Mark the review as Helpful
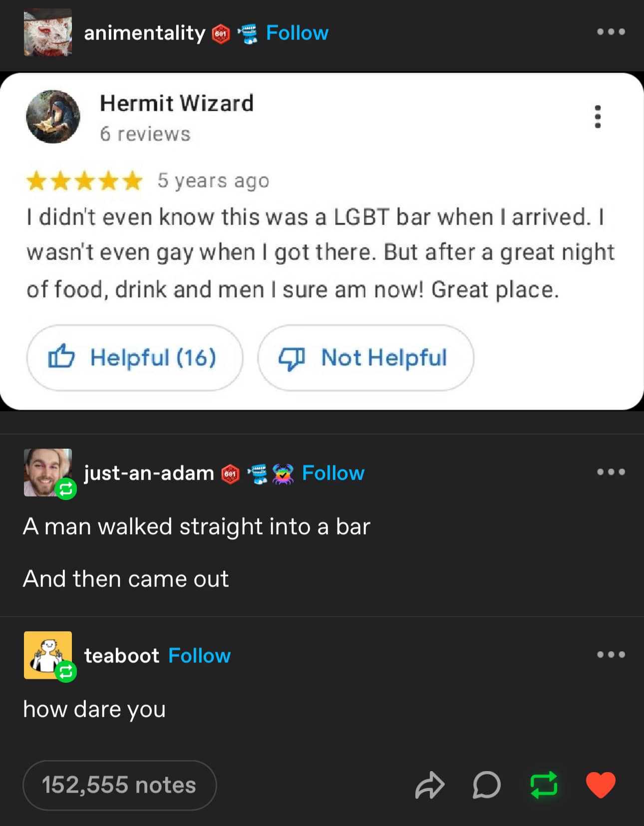This screenshot has width=644, height=826. 134,357
